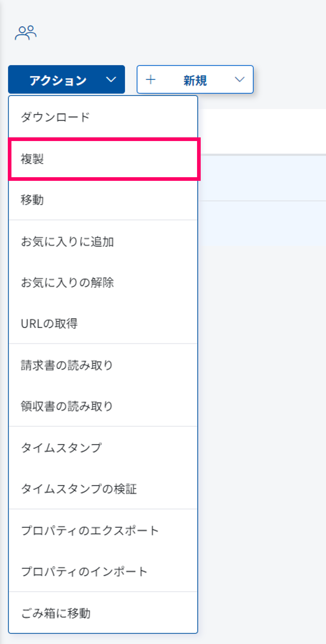Select プロパティのインポート menu item
326x644 pixels.
coord(84,572)
